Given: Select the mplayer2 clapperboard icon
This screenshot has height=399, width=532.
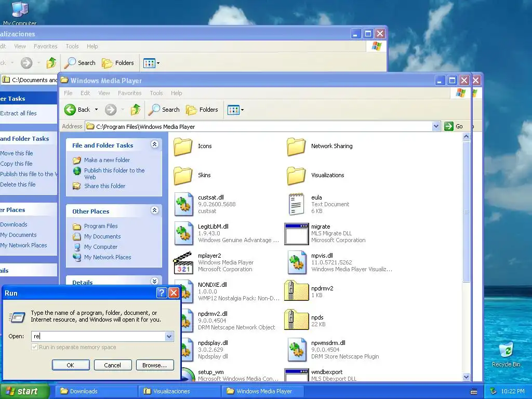Looking at the screenshot, I should 183,262.
